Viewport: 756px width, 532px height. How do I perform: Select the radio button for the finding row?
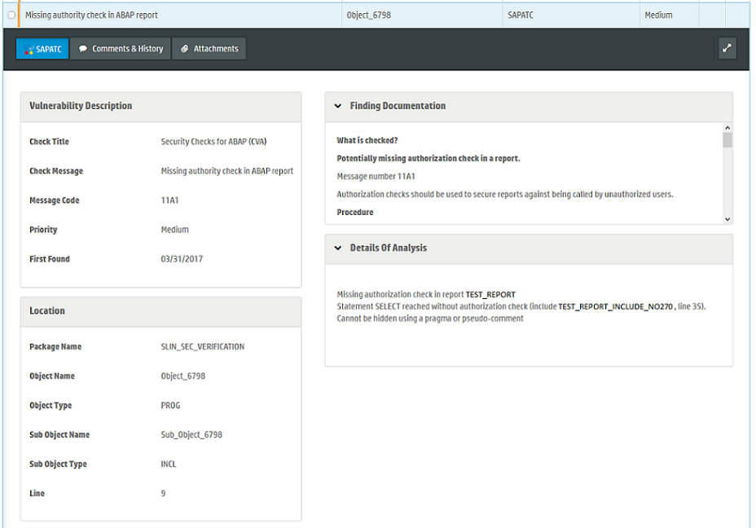point(11,15)
